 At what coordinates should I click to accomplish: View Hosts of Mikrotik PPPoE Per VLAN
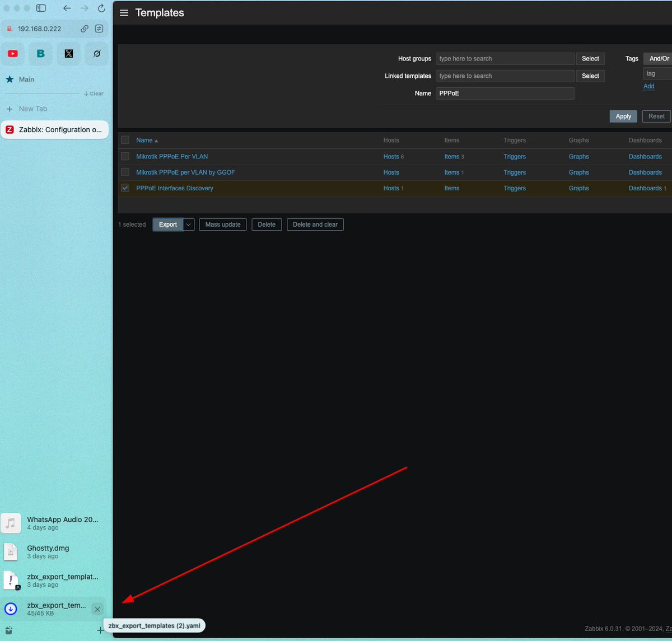(x=391, y=157)
